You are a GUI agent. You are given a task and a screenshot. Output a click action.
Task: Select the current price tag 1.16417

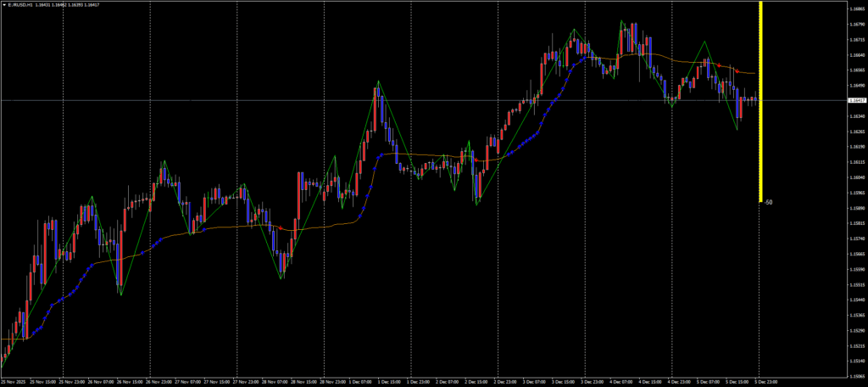pyautogui.click(x=856, y=100)
